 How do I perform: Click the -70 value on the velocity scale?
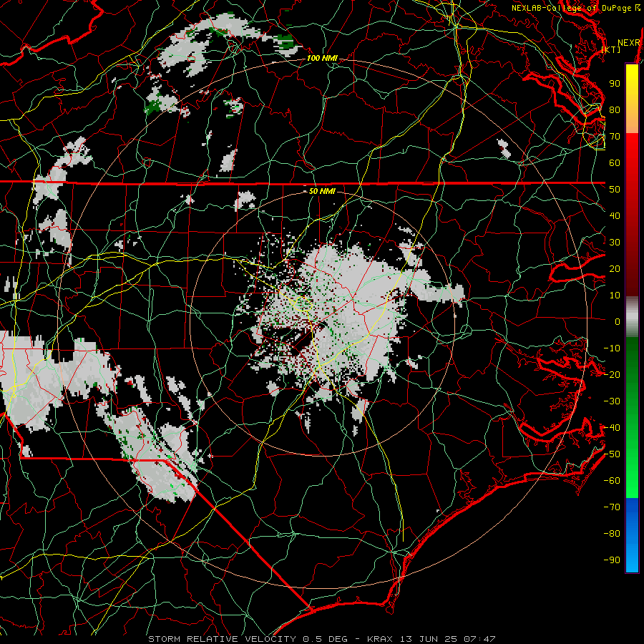tap(612, 507)
